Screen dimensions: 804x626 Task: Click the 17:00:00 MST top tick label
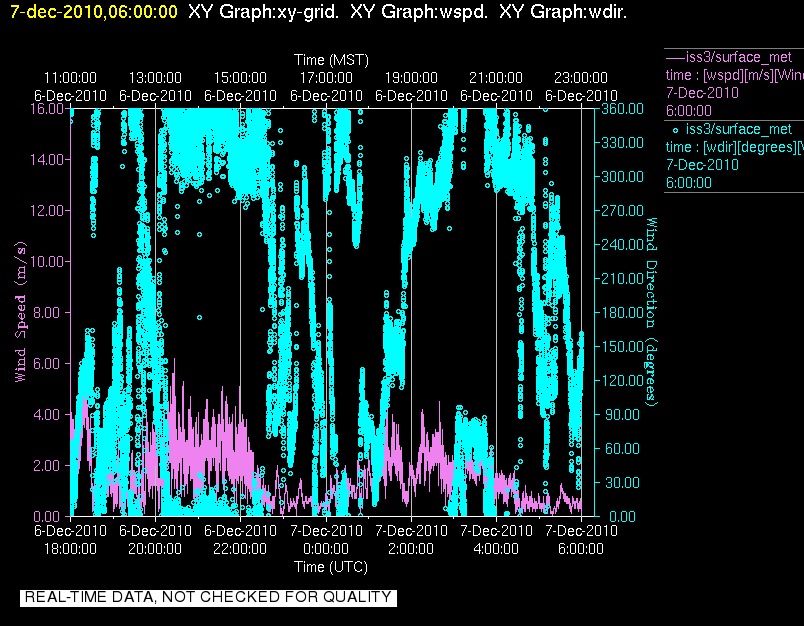click(x=326, y=78)
